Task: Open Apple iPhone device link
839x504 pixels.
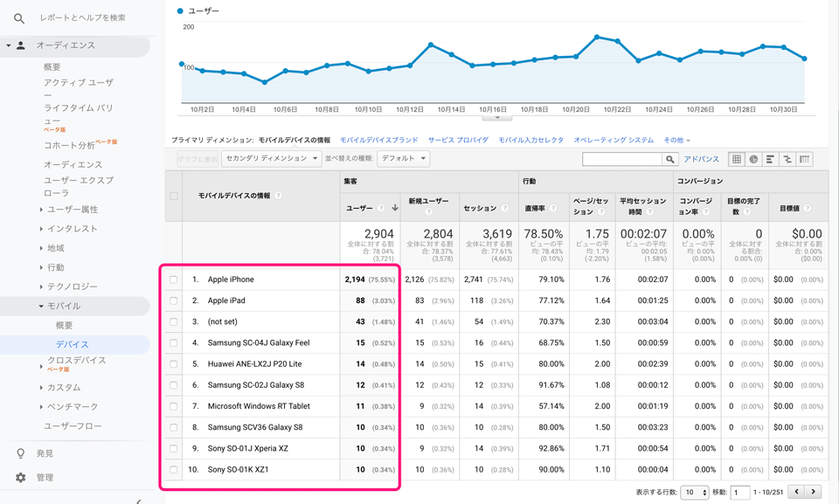Action: tap(231, 280)
